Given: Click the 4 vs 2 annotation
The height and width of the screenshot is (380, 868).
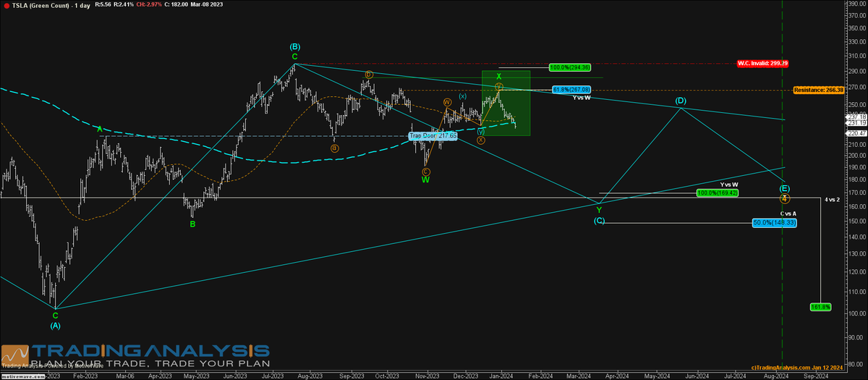Looking at the screenshot, I should (x=833, y=198).
